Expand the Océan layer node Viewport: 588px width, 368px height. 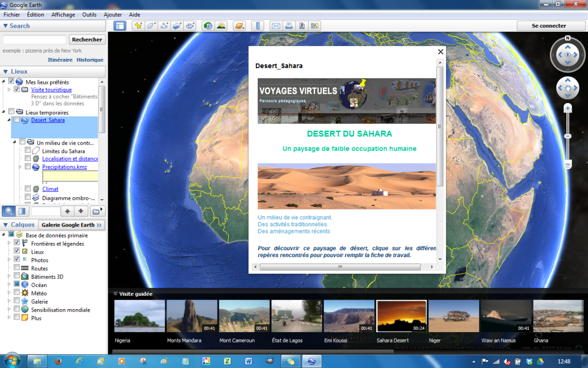(x=9, y=285)
